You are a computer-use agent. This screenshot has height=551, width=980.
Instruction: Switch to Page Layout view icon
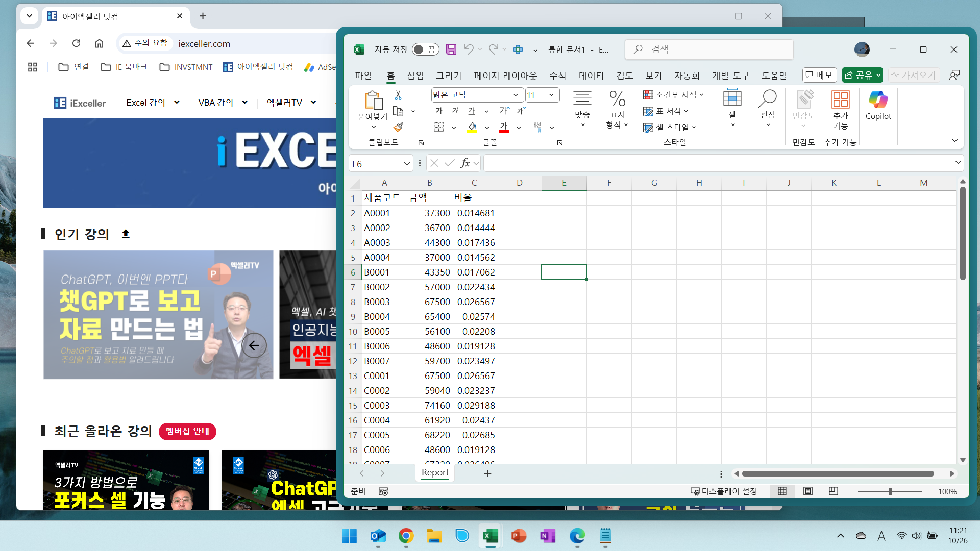(x=808, y=491)
